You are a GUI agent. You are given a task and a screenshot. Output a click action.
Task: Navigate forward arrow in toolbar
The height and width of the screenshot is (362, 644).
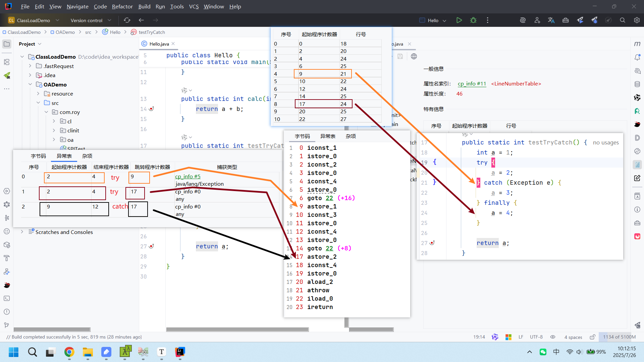(156, 20)
